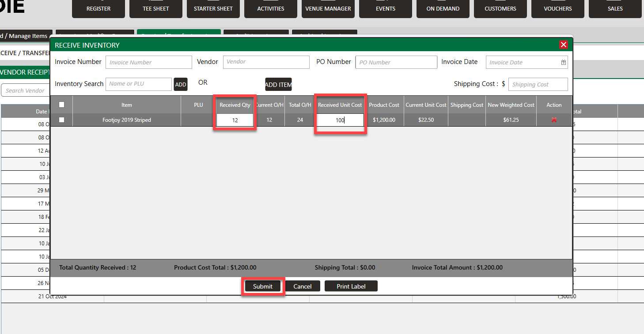Open the Starter Sheet section
Screen dimensions: 644x334
coord(213,9)
